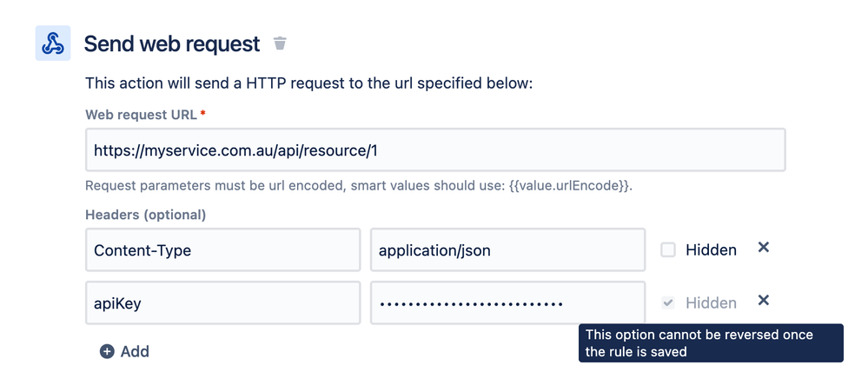The image size is (868, 379).
Task: Delete the action with the trash icon
Action: pyautogui.click(x=280, y=43)
